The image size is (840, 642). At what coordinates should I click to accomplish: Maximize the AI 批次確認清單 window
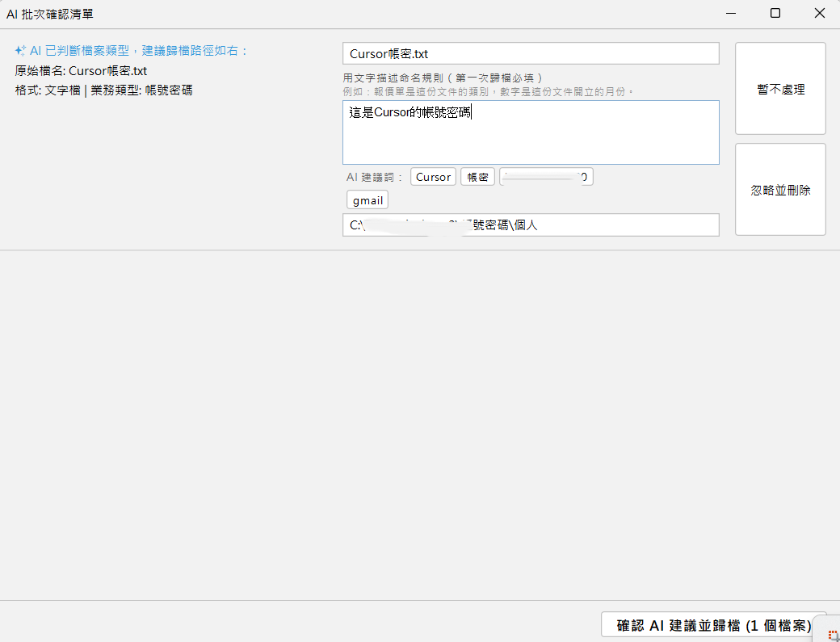pos(775,14)
